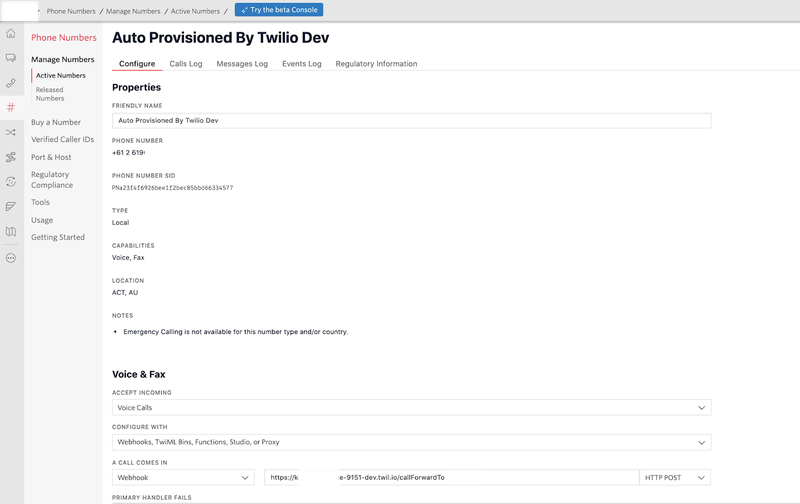Go to Active Numbers breadcrumb

pyautogui.click(x=195, y=11)
